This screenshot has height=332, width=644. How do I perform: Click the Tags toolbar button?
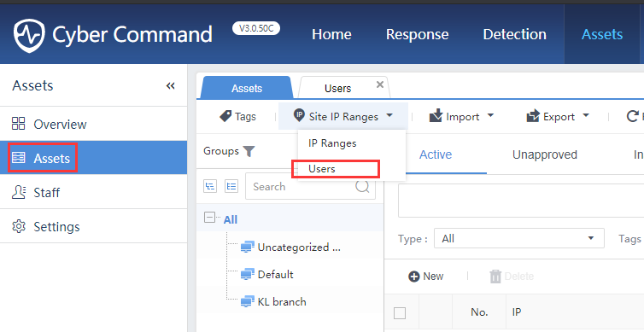[237, 117]
